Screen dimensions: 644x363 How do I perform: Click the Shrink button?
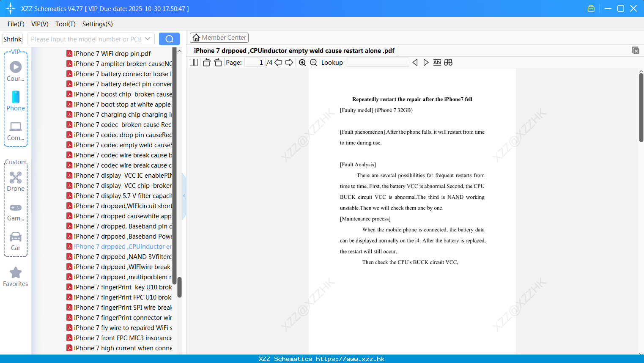click(13, 39)
